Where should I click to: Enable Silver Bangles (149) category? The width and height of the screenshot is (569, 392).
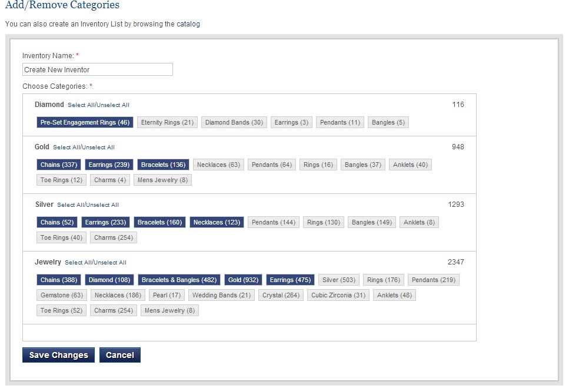click(x=372, y=223)
